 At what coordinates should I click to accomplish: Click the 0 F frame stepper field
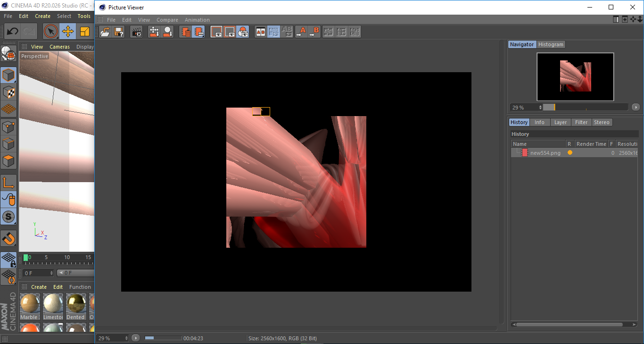(39, 273)
